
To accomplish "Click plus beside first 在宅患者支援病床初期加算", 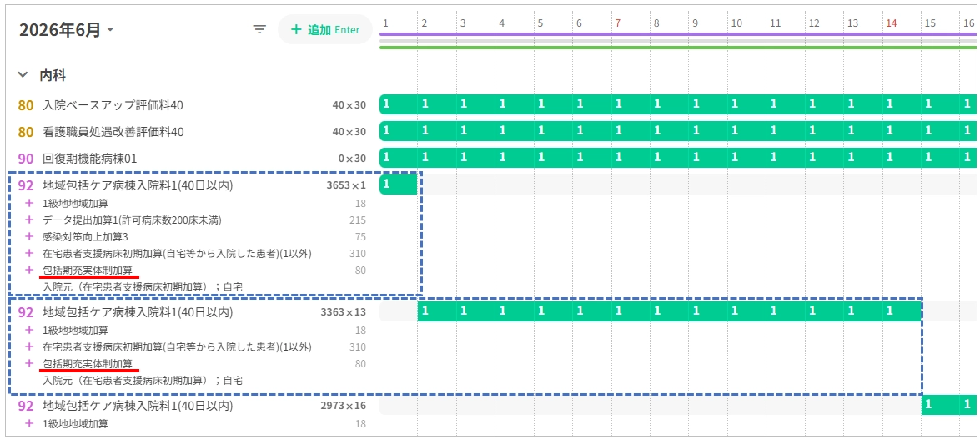I will click(28, 254).
